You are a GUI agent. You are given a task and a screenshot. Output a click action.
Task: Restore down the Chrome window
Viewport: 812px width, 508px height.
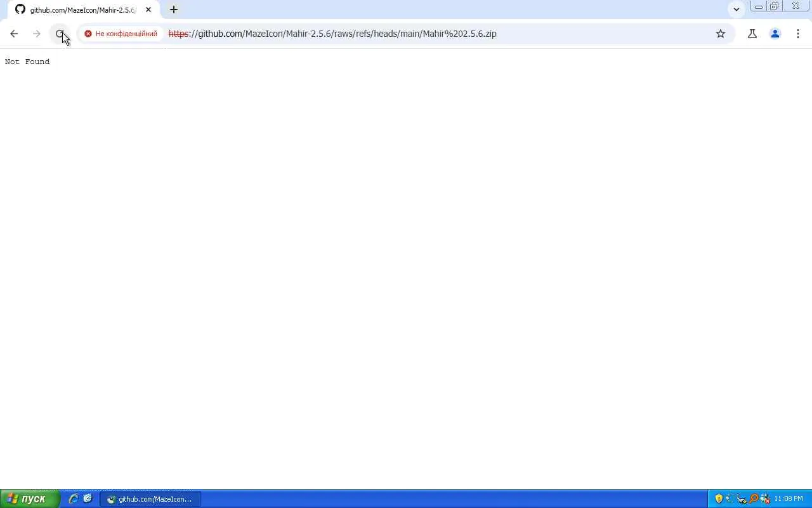click(x=774, y=6)
